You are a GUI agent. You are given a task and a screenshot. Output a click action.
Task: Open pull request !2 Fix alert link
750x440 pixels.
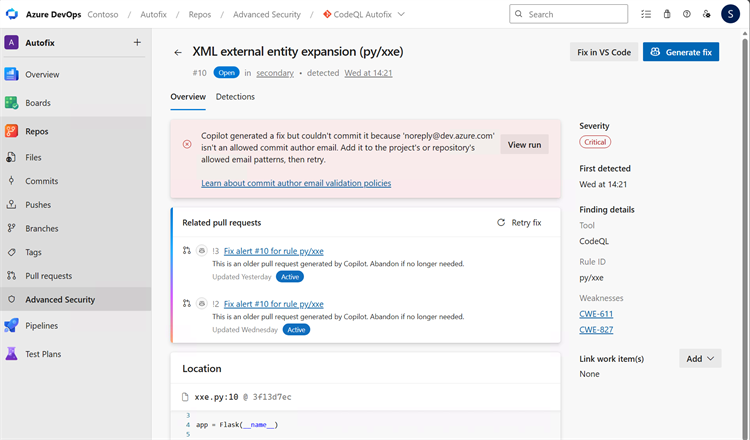point(274,304)
